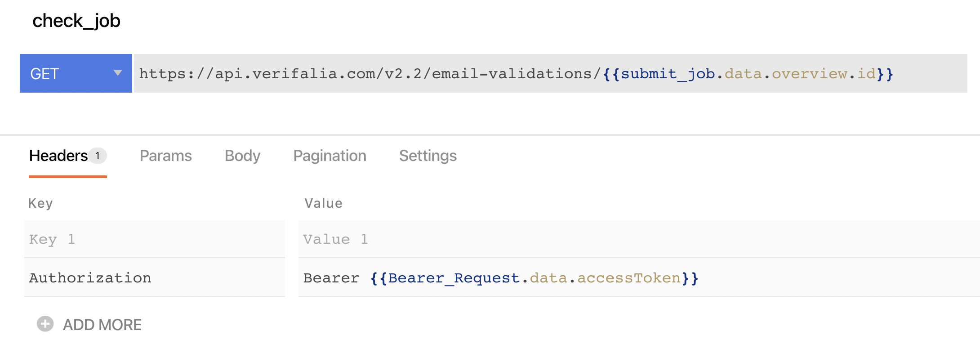The width and height of the screenshot is (980, 349).
Task: Click the Value column label
Action: [323, 203]
